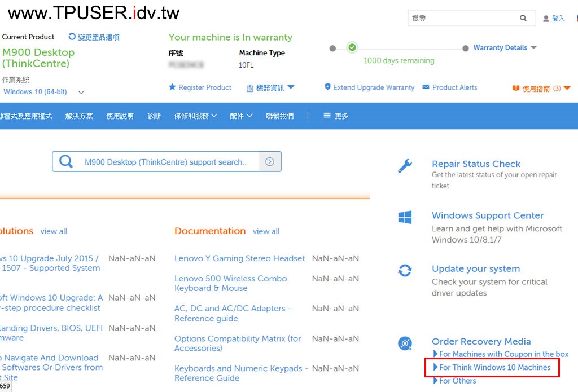Click the user sign-in icon

click(546, 19)
